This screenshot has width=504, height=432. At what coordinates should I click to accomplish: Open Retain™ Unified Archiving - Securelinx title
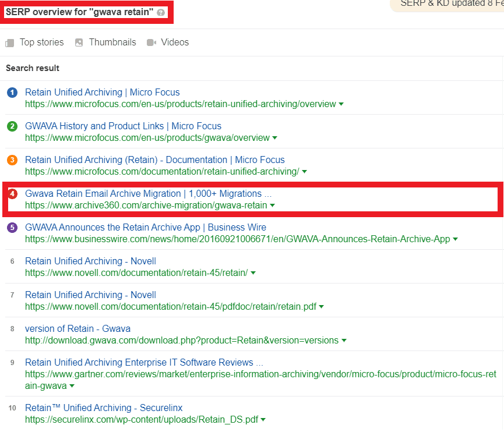tap(104, 408)
